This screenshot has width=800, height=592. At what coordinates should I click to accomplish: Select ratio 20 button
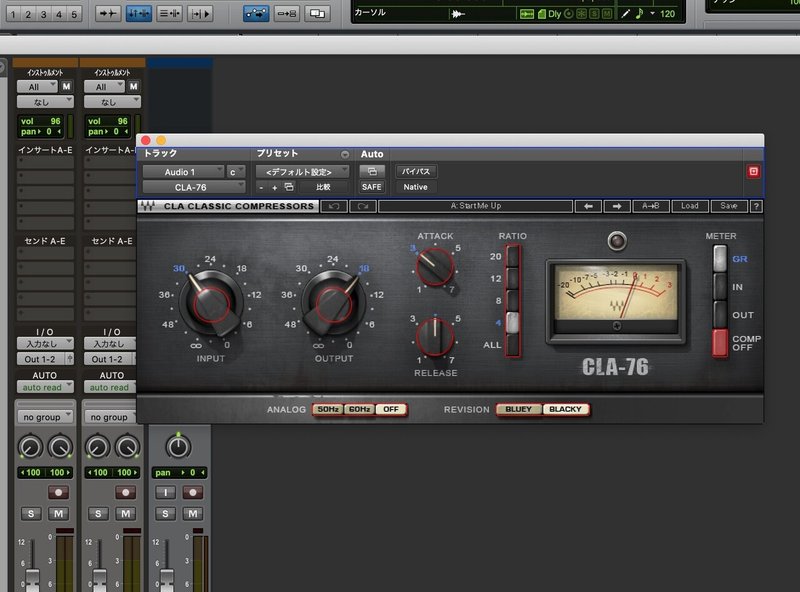(513, 256)
